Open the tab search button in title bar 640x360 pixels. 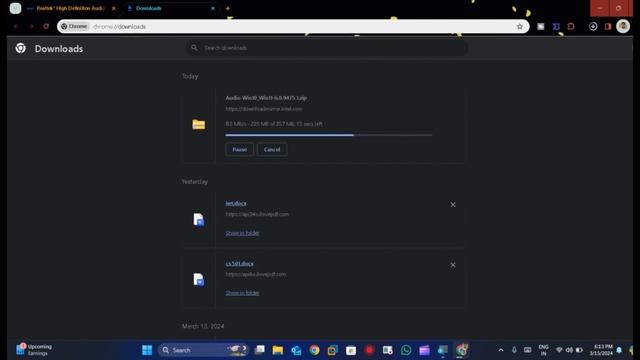click(15, 8)
